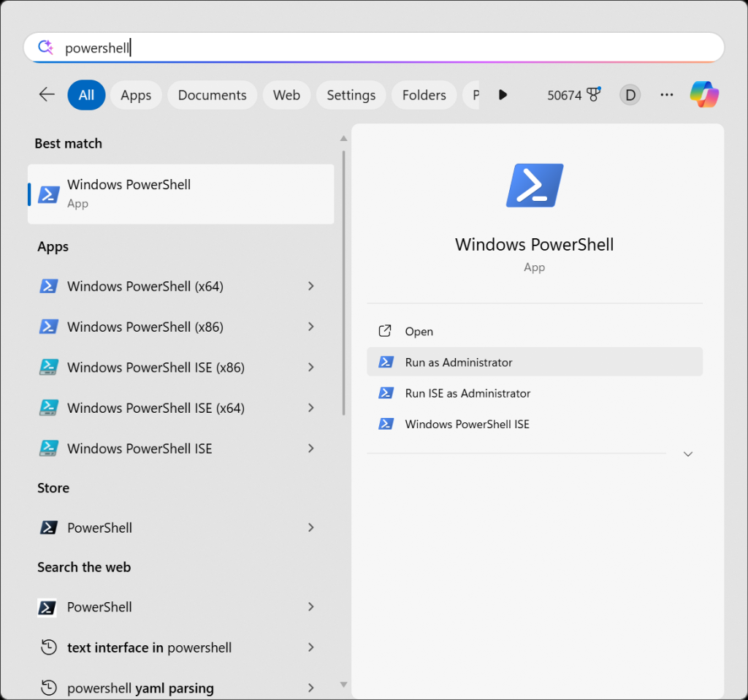Click the Run as Administrator PowerShell icon

point(386,362)
